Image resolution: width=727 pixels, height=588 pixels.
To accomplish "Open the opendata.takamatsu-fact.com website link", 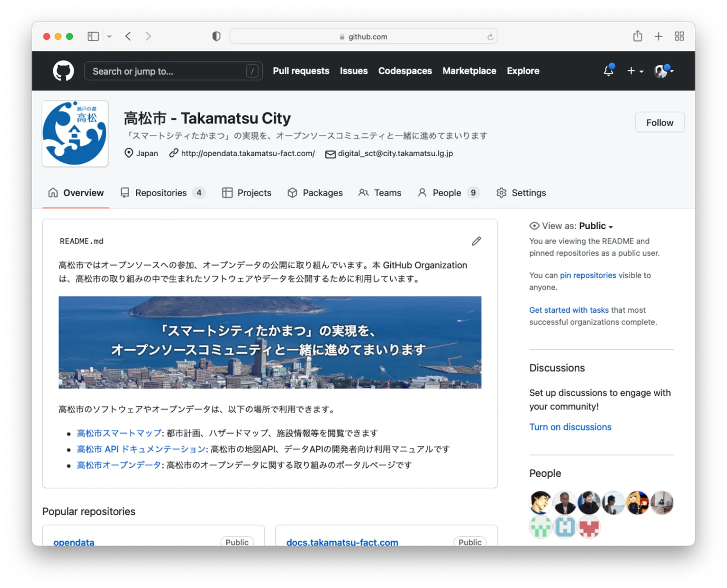I will pyautogui.click(x=248, y=153).
